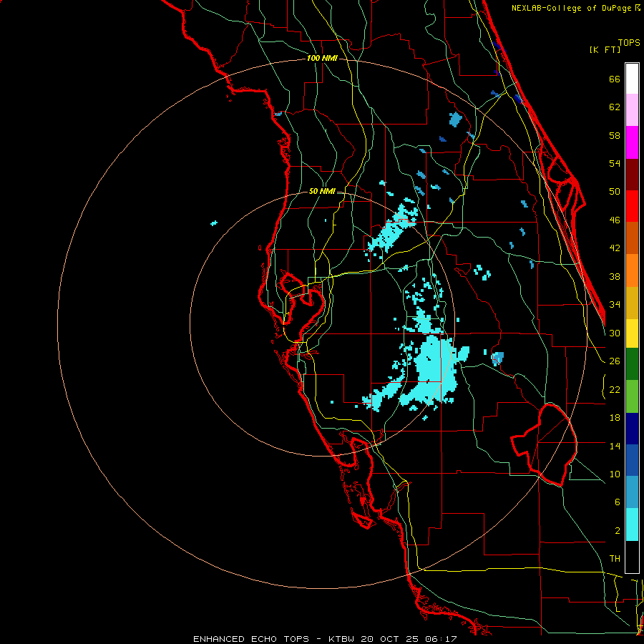Click the '26' legend value

(615, 361)
